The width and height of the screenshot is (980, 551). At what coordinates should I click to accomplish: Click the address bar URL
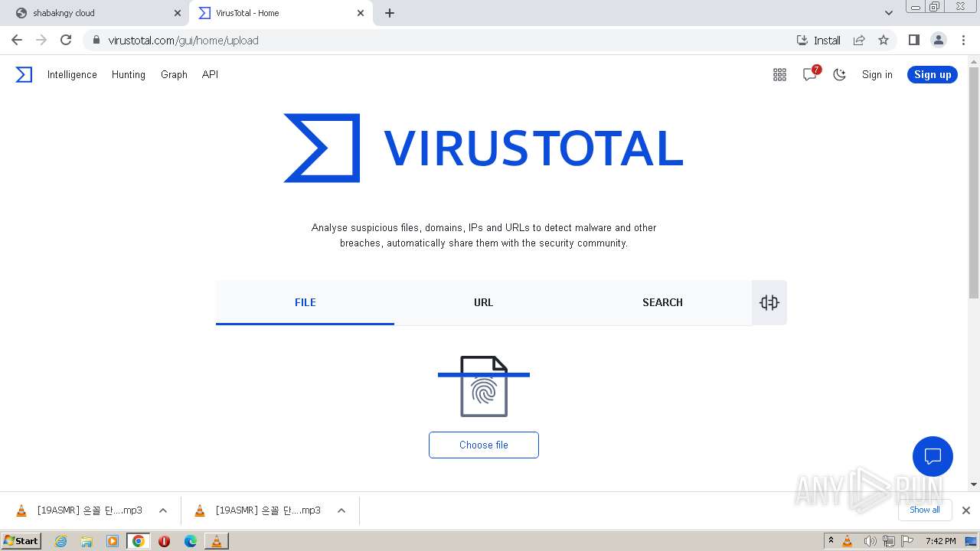[x=184, y=41]
